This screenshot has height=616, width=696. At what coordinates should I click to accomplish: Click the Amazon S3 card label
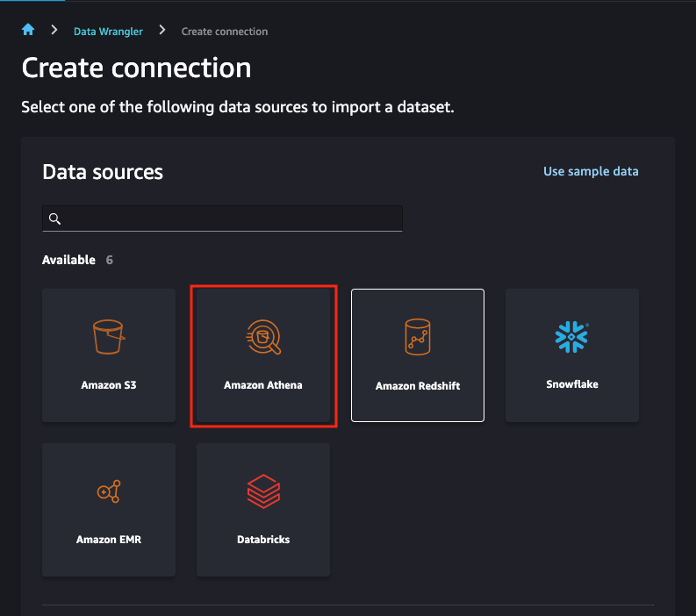click(109, 384)
